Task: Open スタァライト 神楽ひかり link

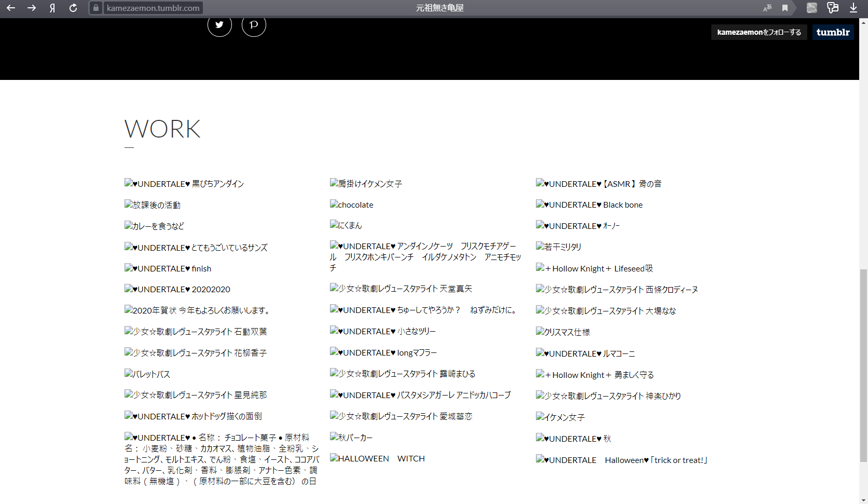Action: (609, 396)
